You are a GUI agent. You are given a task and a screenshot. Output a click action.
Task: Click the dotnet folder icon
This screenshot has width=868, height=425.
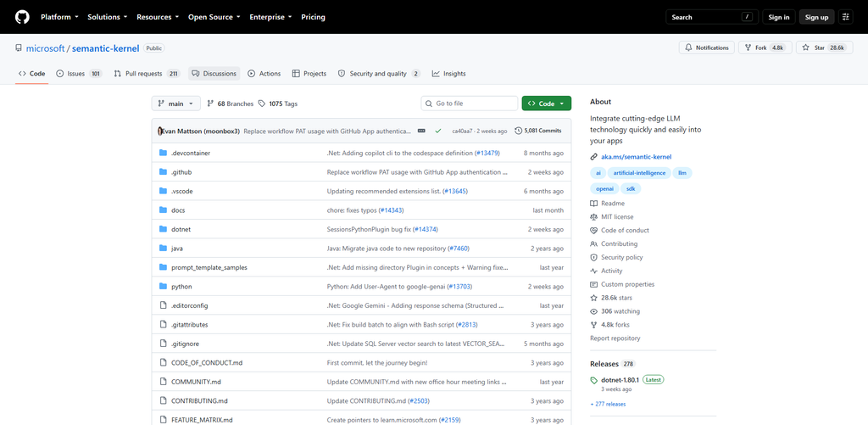[x=163, y=229]
